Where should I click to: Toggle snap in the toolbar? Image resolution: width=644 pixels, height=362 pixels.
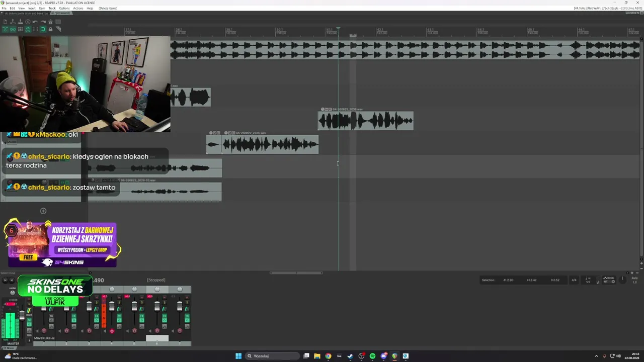(43, 29)
